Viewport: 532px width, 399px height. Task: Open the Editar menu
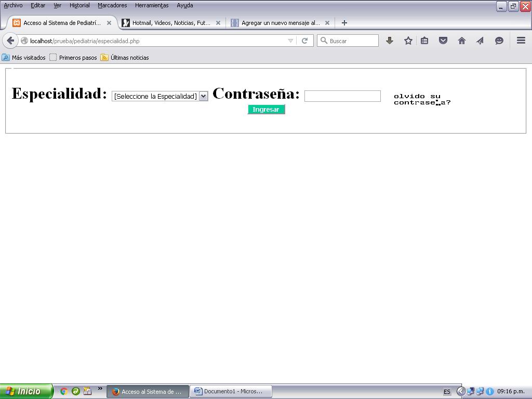click(38, 5)
